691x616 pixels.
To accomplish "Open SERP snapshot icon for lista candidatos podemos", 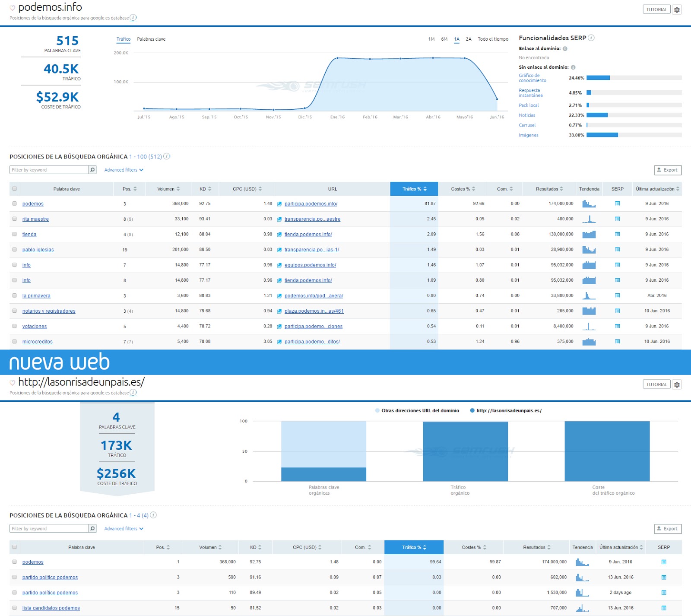I will [664, 608].
